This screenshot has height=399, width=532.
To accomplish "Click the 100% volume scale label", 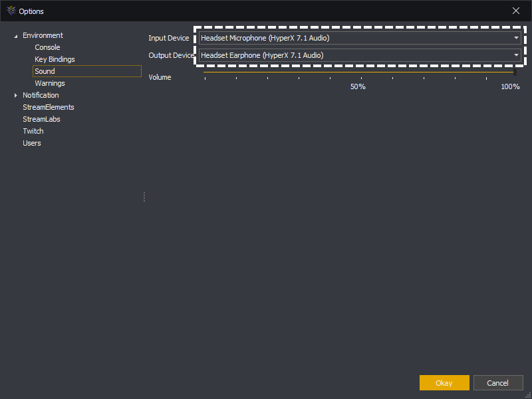I will click(510, 87).
